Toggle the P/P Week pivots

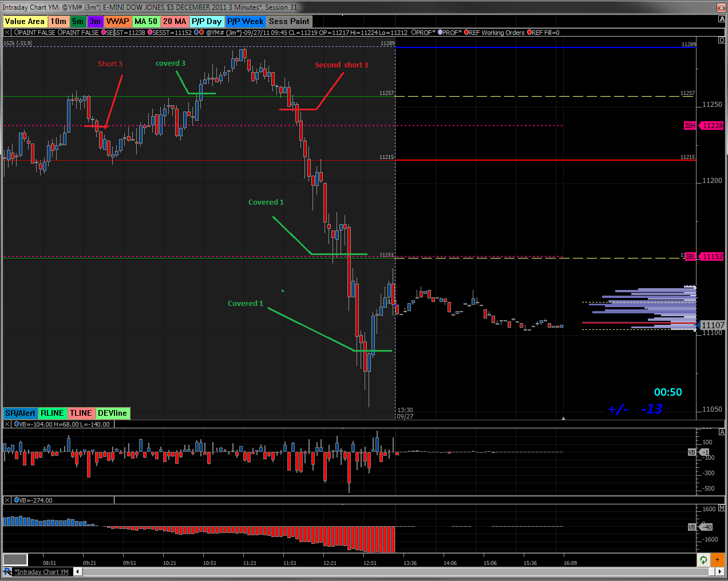point(246,21)
